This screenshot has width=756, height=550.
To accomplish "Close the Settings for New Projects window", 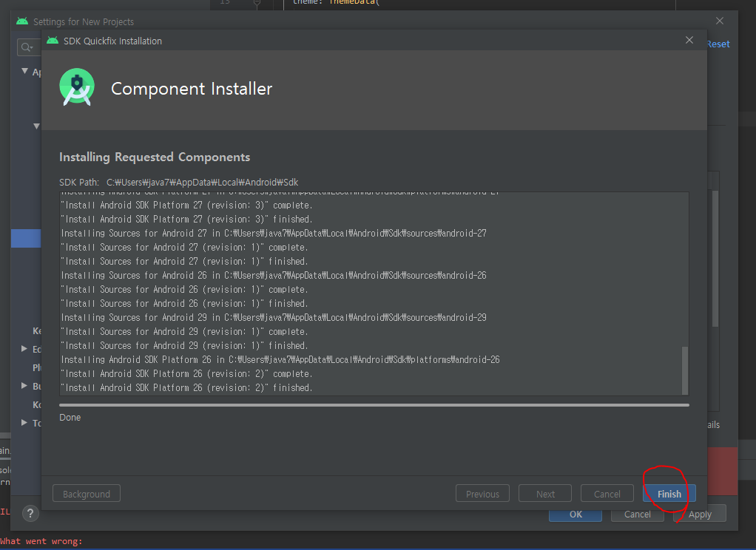I will (719, 21).
